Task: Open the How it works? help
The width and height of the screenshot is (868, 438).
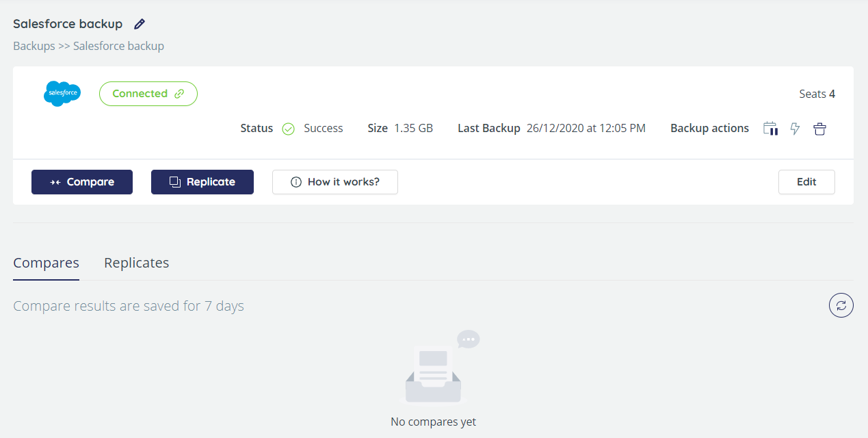Action: (335, 182)
